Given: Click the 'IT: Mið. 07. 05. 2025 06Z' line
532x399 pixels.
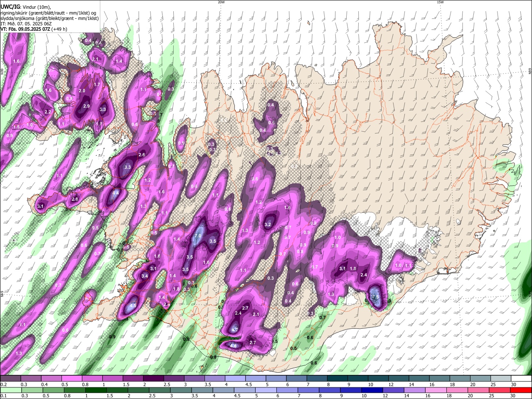Looking at the screenshot, I should pyautogui.click(x=26, y=24).
